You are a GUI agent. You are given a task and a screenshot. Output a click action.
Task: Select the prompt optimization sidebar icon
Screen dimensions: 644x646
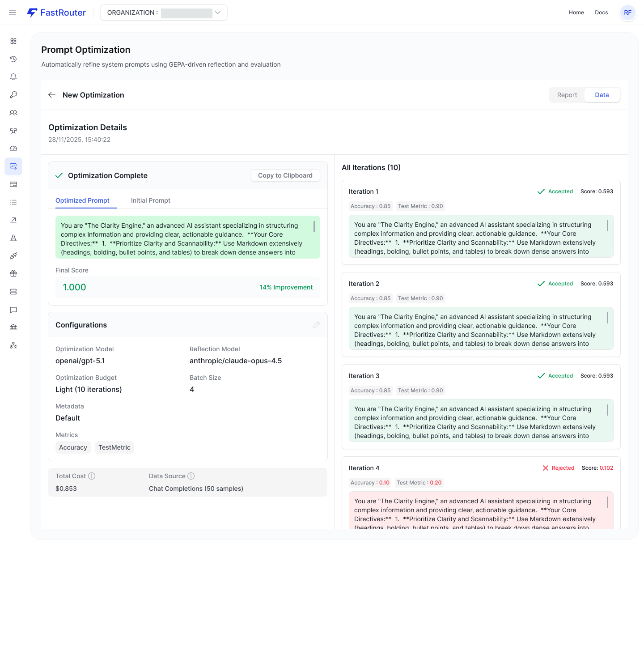tap(13, 166)
